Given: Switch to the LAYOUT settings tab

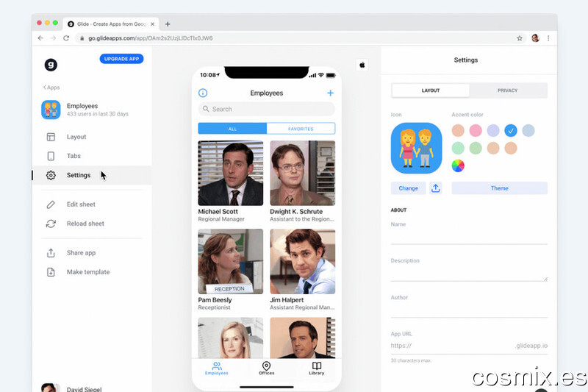Looking at the screenshot, I should pyautogui.click(x=431, y=90).
